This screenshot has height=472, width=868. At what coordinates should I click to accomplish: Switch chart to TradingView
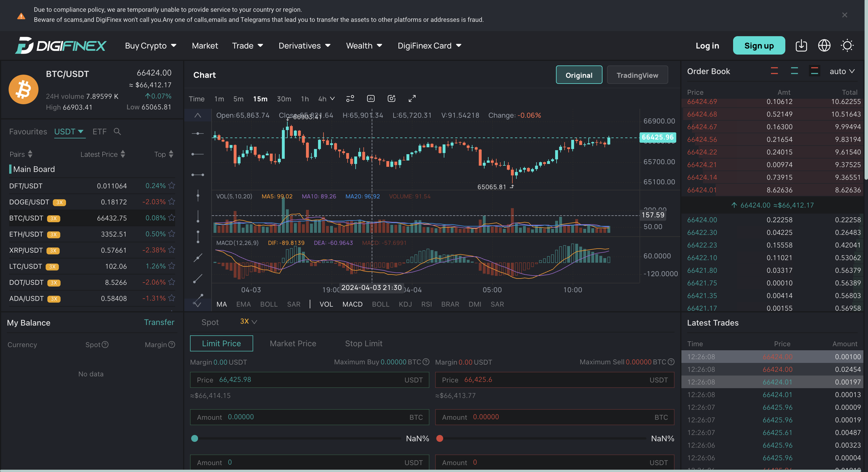pos(637,75)
